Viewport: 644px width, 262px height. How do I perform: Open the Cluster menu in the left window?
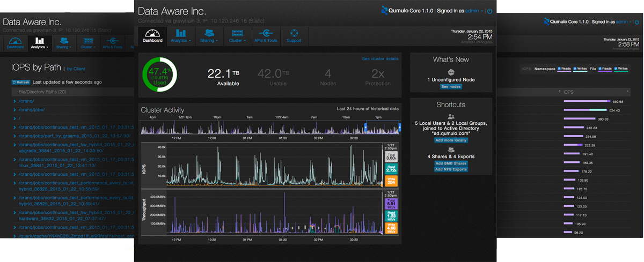pos(87,43)
